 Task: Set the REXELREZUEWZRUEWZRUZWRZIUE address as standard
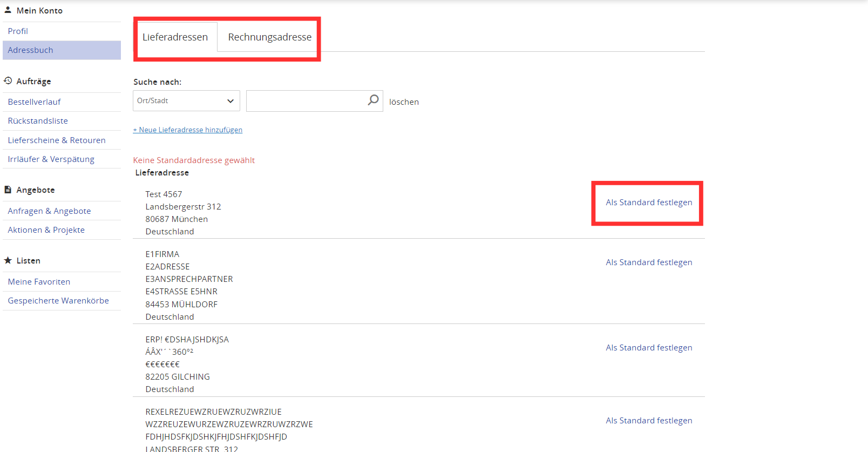[648, 421]
